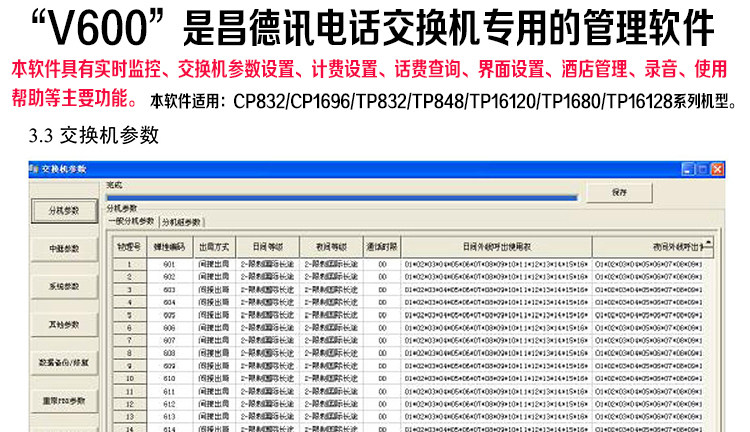The image size is (750, 432).
Task: Click the blue progress bar
Action: 342,197
